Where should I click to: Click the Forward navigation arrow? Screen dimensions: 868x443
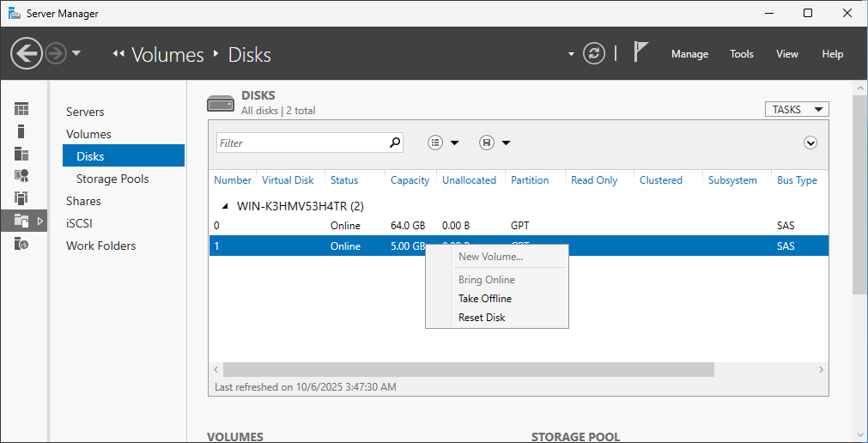56,54
